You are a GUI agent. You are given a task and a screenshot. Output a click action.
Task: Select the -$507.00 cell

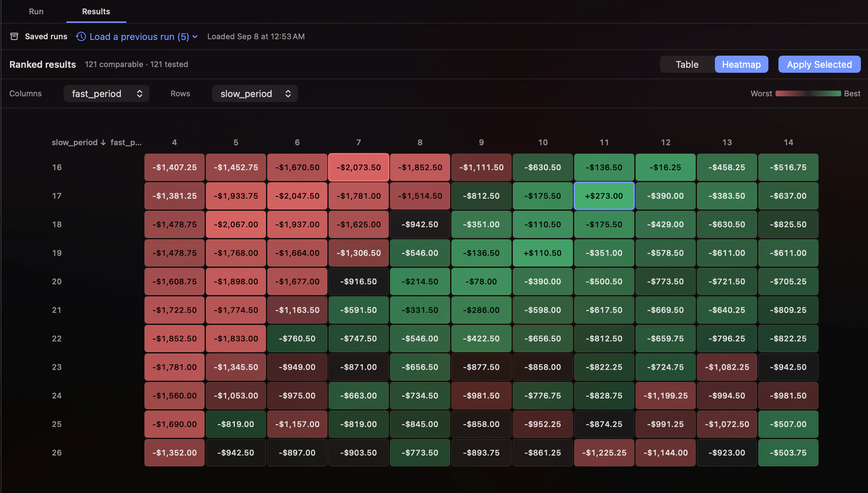(788, 424)
